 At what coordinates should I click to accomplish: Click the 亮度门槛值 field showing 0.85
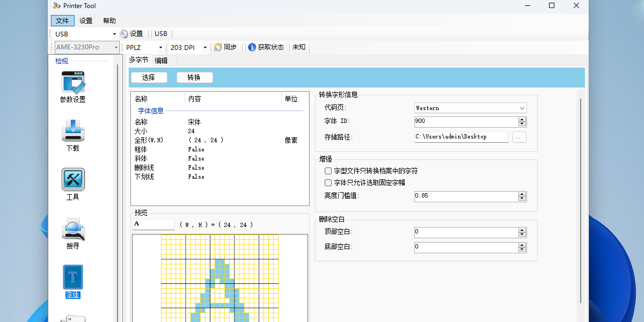[x=466, y=196]
